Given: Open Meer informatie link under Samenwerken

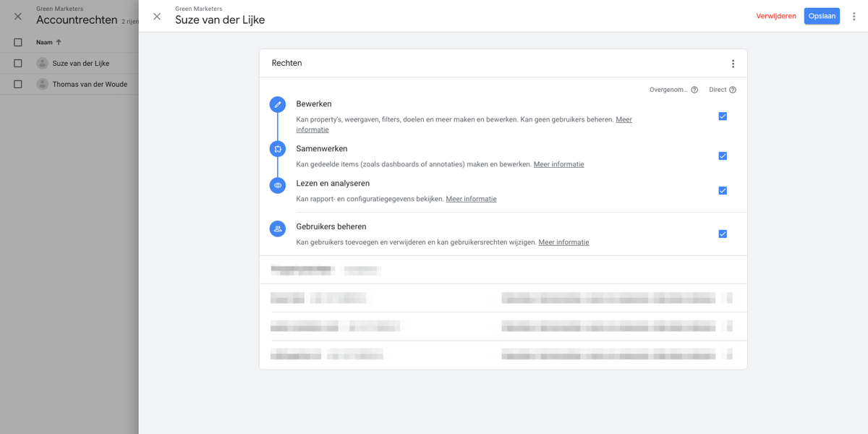Looking at the screenshot, I should tap(558, 164).
